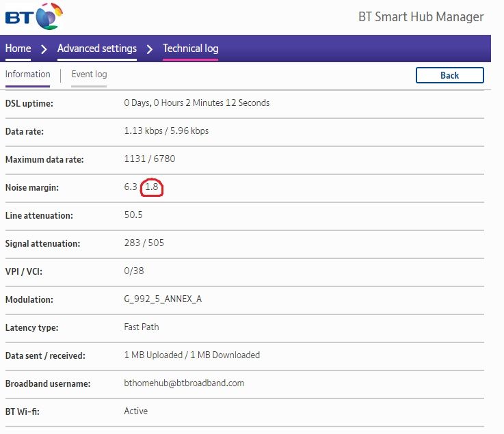The height and width of the screenshot is (434, 504).
Task: Select line attenuation value 50.5
Action: (133, 215)
